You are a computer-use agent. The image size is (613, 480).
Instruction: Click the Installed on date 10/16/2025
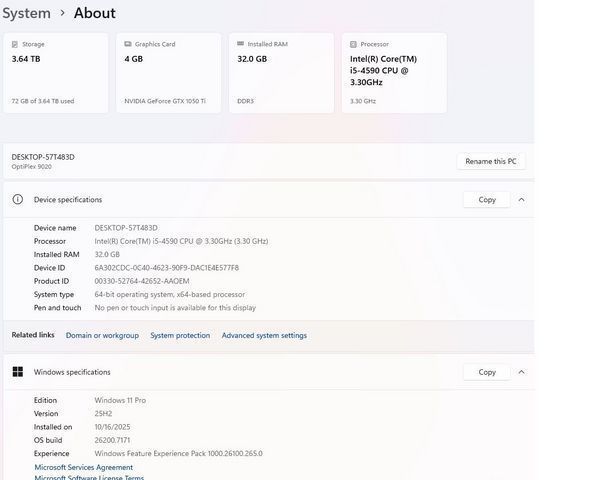click(x=112, y=427)
